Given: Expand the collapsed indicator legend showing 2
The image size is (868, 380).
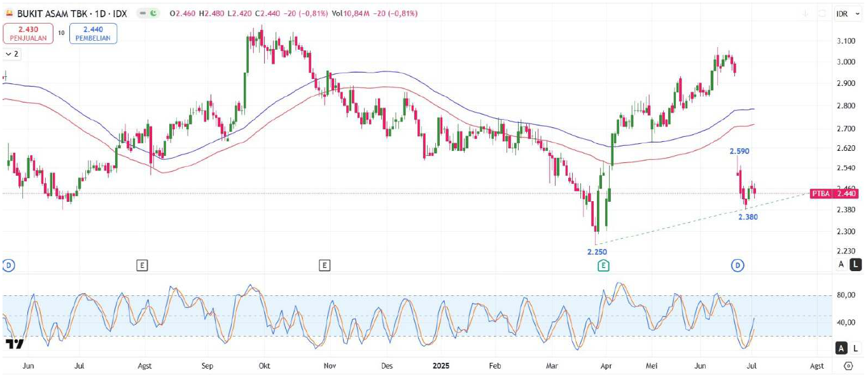Looking at the screenshot, I should 12,54.
